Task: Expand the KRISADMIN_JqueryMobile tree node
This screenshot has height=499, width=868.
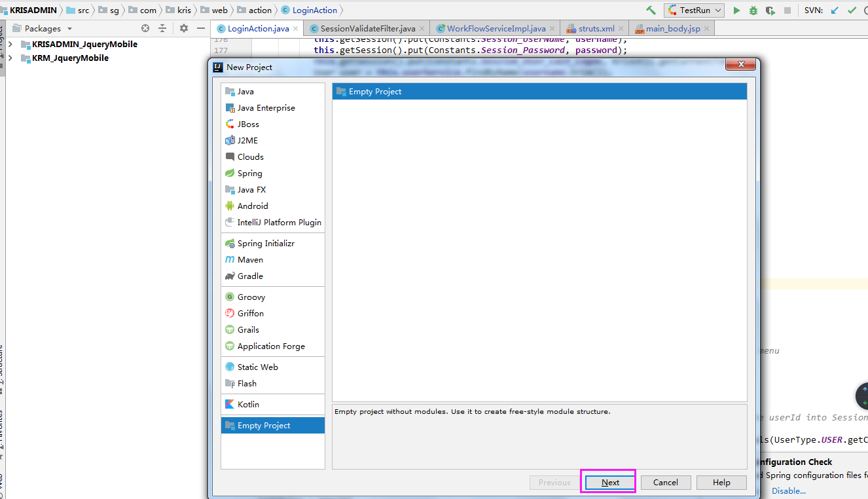Action: coord(10,44)
